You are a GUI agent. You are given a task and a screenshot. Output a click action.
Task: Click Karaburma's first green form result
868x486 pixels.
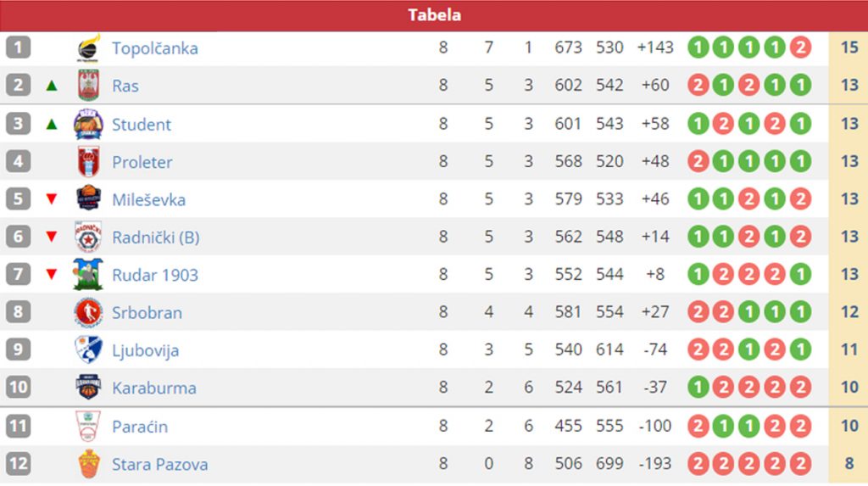click(698, 388)
